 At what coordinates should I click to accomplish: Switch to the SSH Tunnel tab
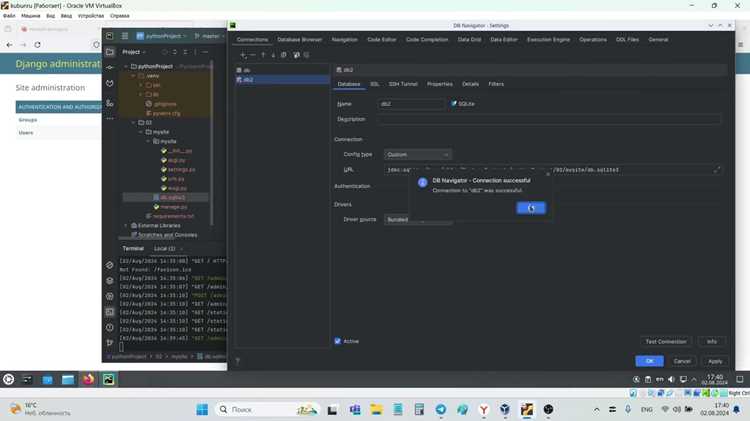[403, 84]
